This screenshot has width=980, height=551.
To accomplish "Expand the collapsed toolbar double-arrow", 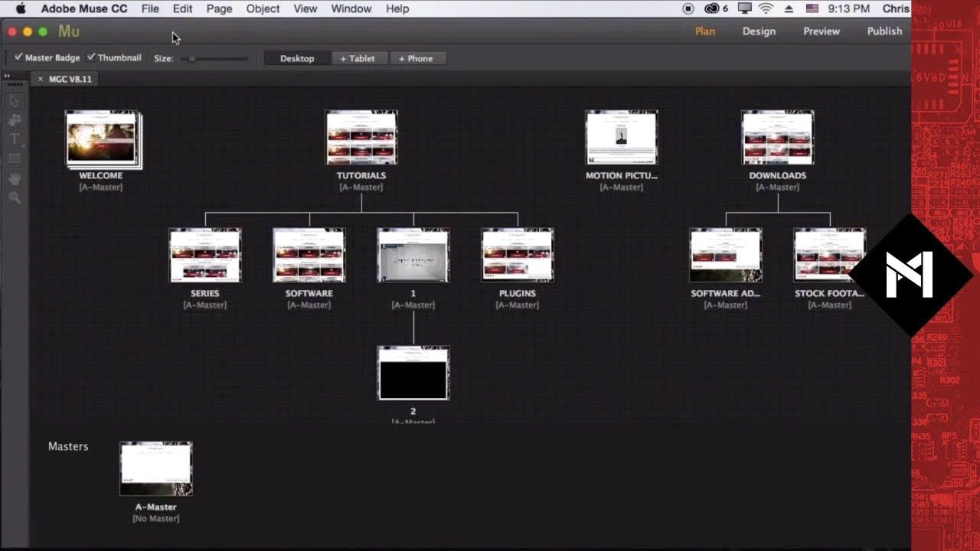I will 7,76.
